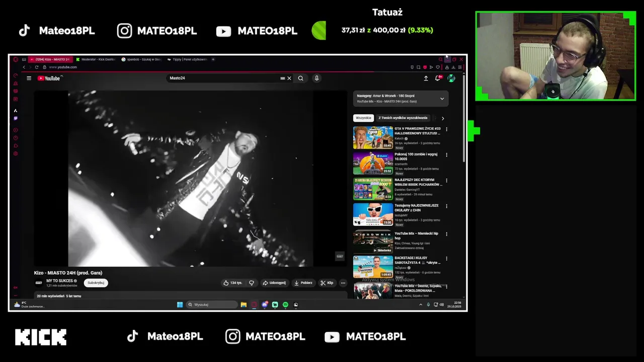Viewport: 644px width, 362px height.
Task: Open options for Niemiecki hip hop mix
Action: click(446, 234)
